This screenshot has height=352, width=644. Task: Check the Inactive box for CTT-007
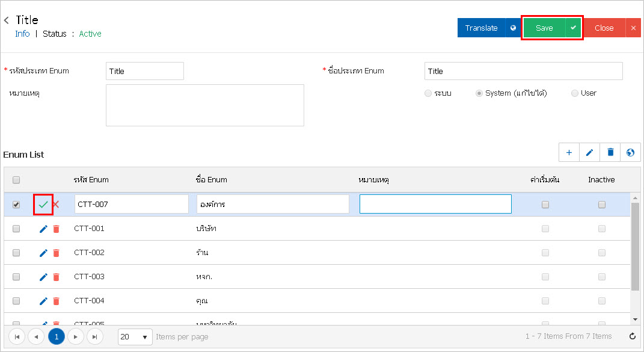(602, 205)
